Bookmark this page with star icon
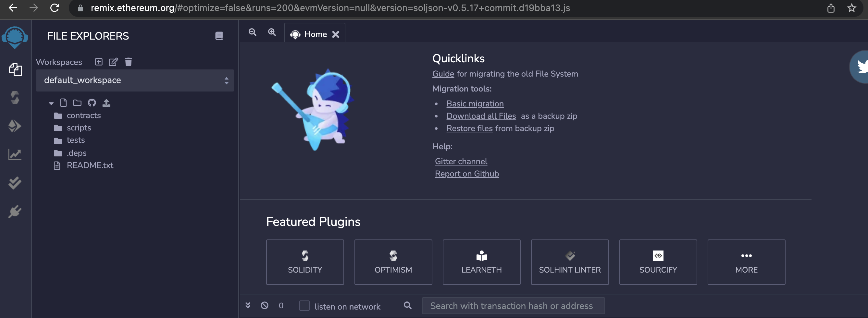The image size is (868, 318). pos(852,8)
